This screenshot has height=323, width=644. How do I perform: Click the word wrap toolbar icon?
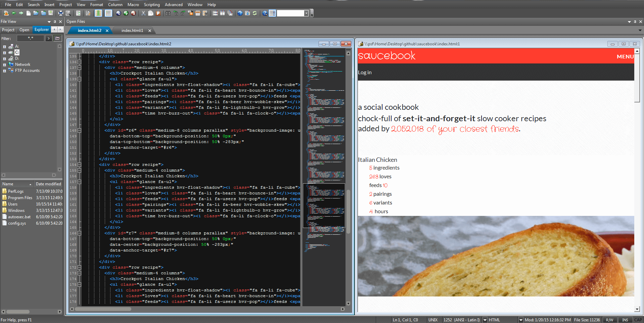point(78,13)
